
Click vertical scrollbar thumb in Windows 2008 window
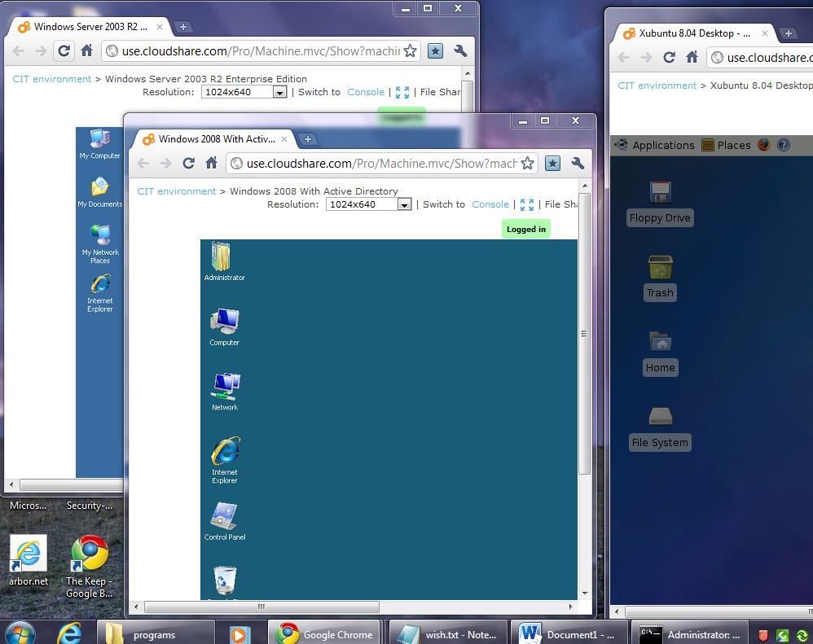point(584,334)
